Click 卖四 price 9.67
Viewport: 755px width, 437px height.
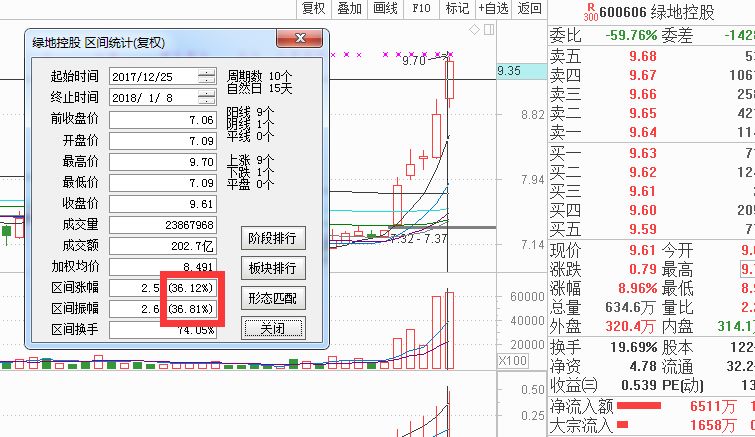(643, 75)
